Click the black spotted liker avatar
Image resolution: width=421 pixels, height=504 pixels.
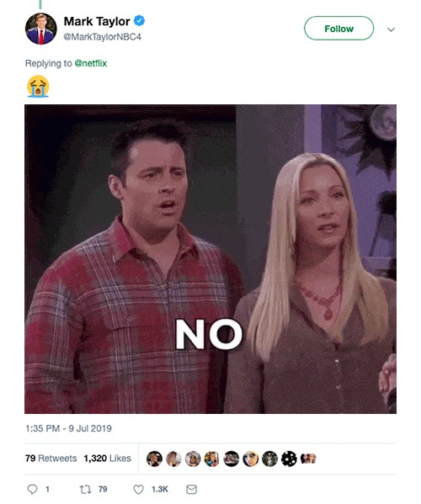[x=289, y=459]
